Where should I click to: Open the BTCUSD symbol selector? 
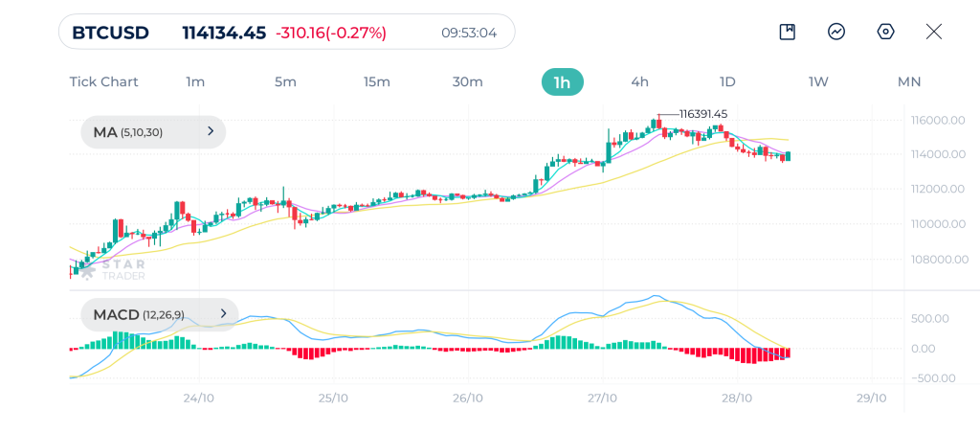(111, 33)
